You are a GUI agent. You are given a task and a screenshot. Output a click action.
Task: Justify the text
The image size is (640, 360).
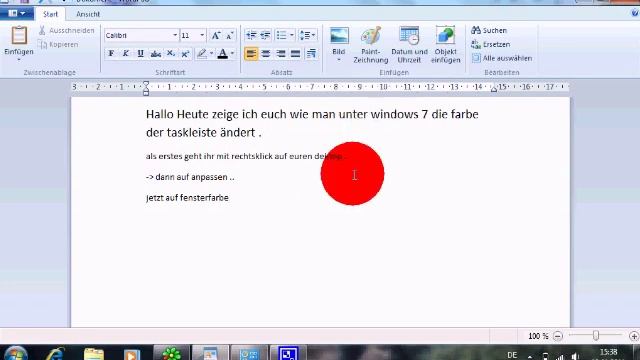[295, 53]
